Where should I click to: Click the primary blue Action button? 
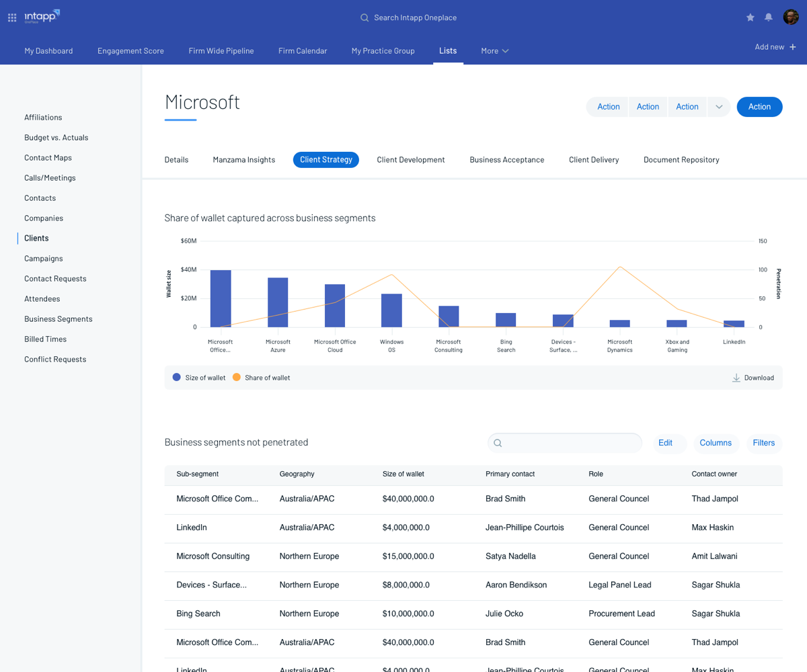[x=759, y=107]
